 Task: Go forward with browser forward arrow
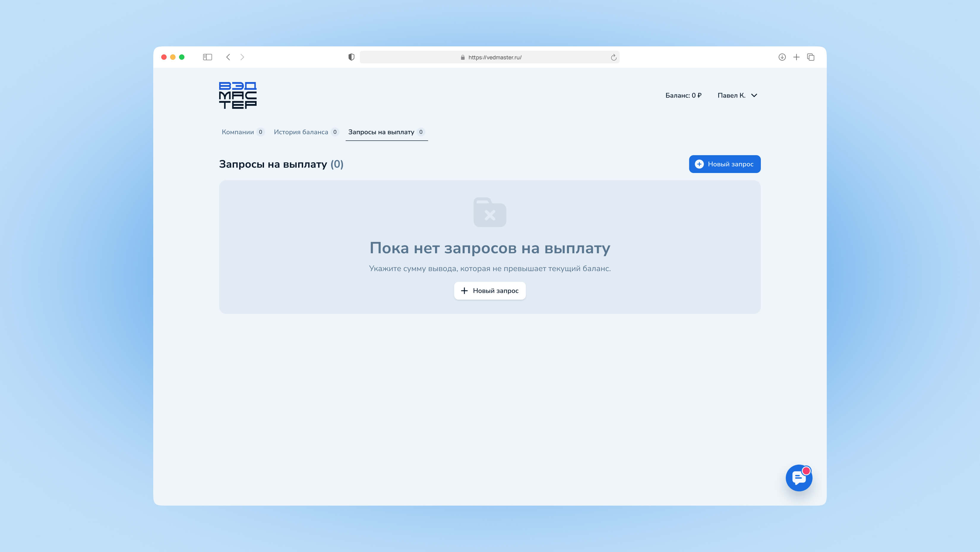242,57
